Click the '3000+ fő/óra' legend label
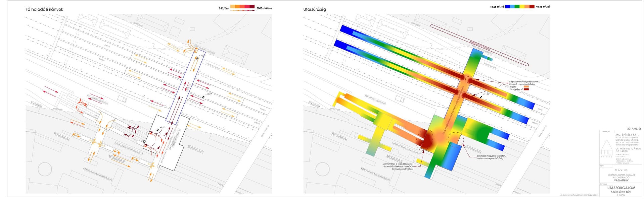The image size is (644, 204). pyautogui.click(x=264, y=8)
